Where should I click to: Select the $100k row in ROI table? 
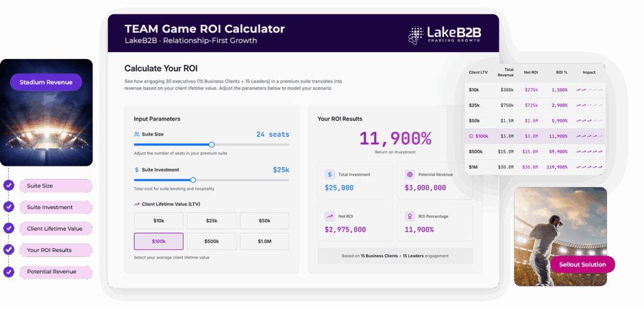click(535, 136)
